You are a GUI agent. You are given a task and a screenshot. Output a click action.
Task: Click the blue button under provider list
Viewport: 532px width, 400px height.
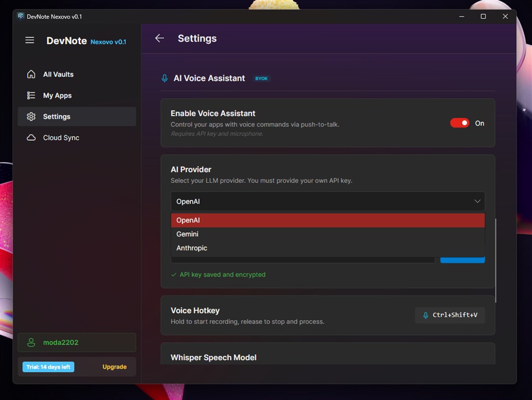[462, 260]
